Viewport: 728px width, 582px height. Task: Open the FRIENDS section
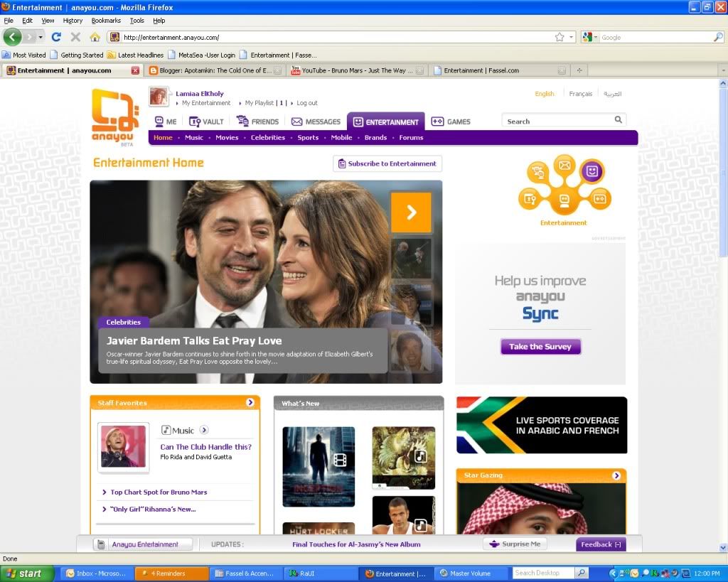pos(257,122)
